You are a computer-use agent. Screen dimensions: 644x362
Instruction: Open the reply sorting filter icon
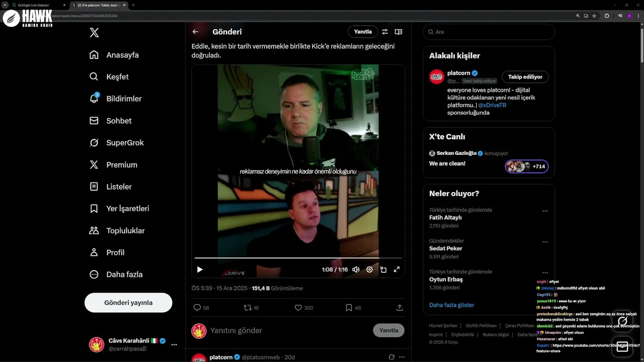tap(385, 32)
